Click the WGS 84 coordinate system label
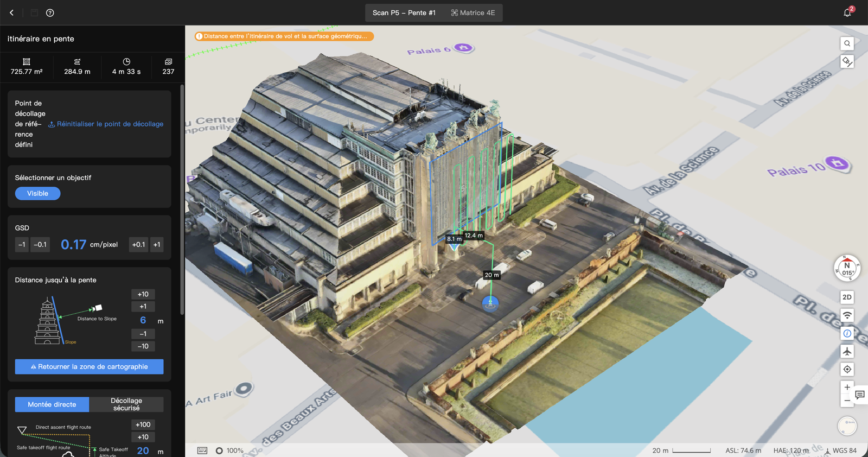 841,450
